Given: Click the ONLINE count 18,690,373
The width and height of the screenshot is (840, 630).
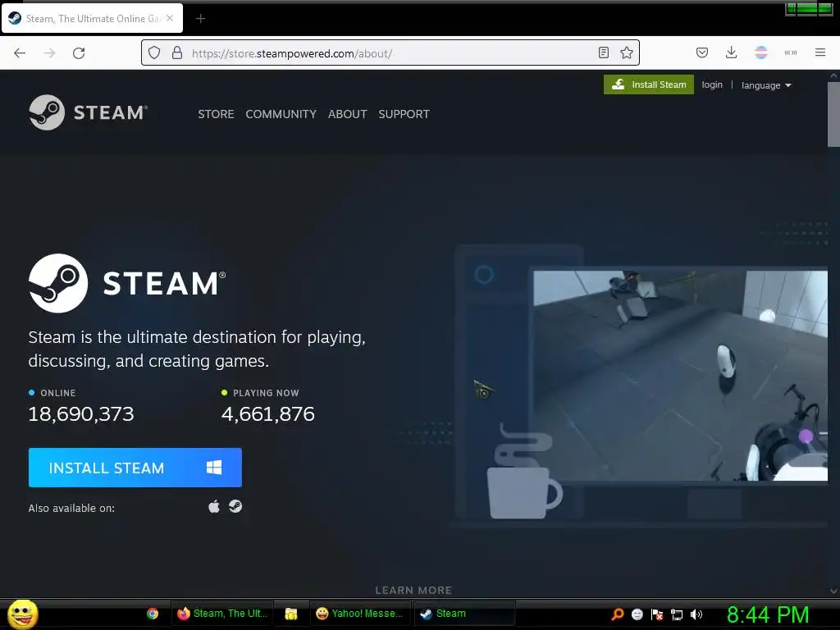Looking at the screenshot, I should coord(81,413).
